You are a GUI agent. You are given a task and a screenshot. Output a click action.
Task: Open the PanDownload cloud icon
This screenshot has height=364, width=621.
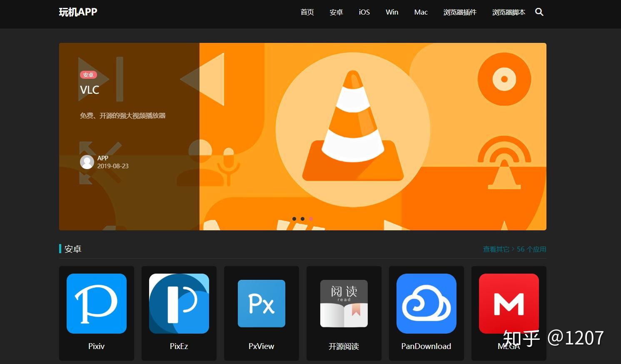pos(426,304)
